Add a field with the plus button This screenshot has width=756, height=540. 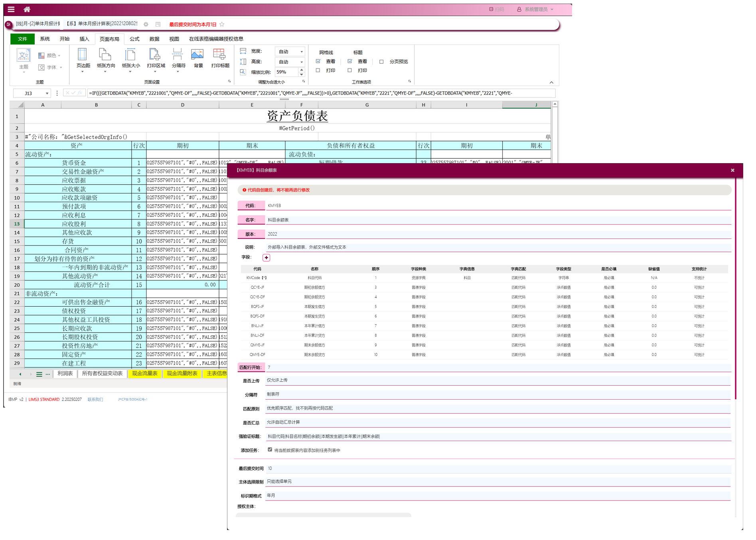pyautogui.click(x=266, y=258)
